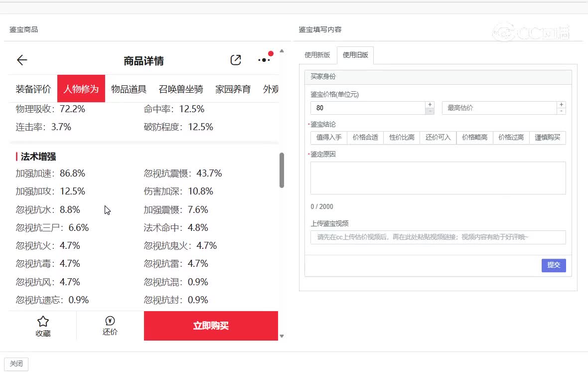This screenshot has width=588, height=373.
Task: Click into the 鉴定原因 text area
Action: click(438, 178)
